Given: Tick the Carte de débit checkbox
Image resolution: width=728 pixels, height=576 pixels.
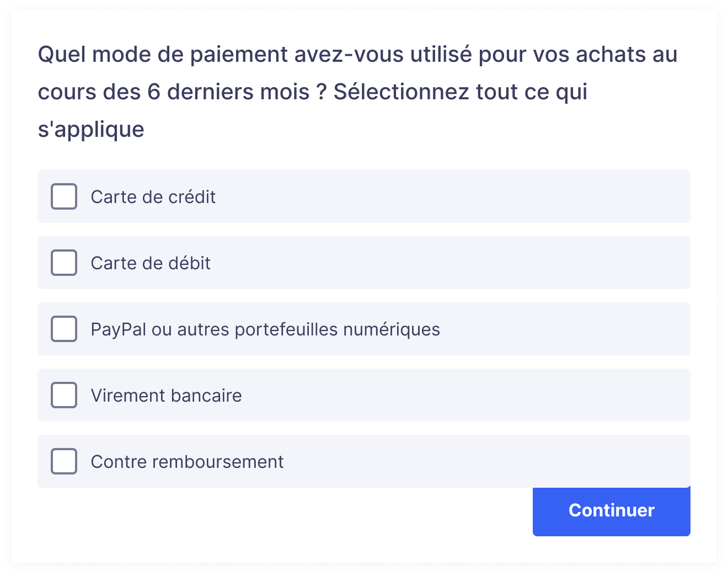Looking at the screenshot, I should coord(64,263).
